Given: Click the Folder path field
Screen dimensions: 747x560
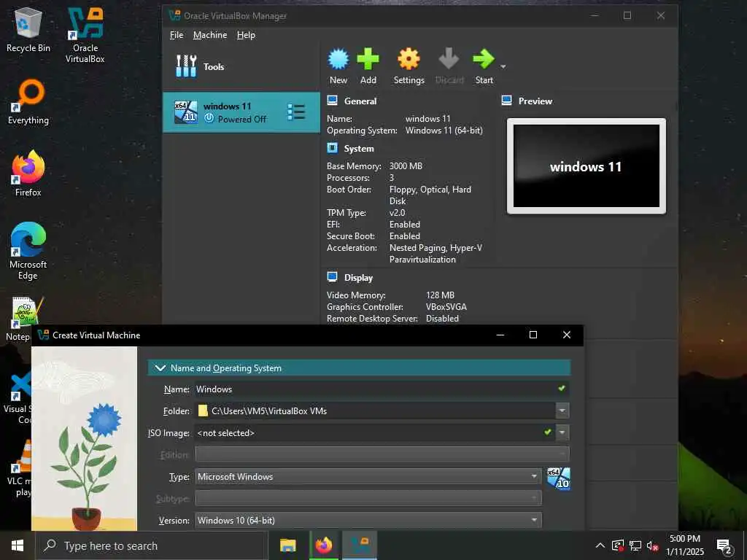Looking at the screenshot, I should click(x=374, y=411).
